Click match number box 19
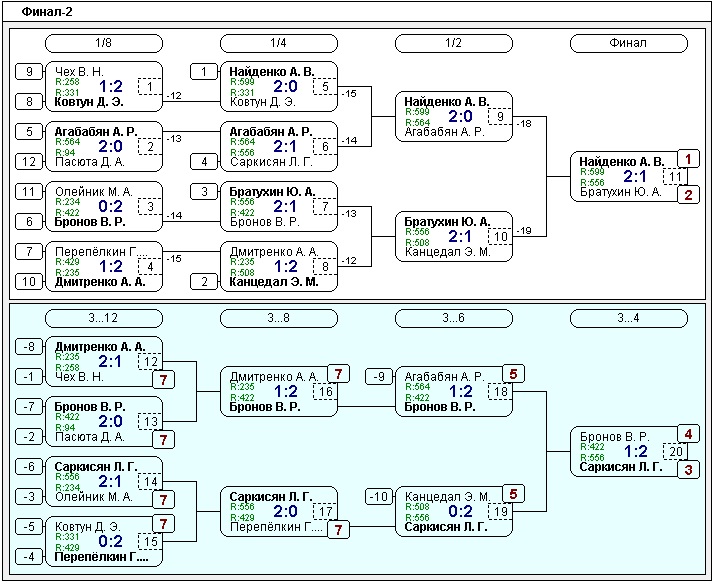 pos(500,512)
